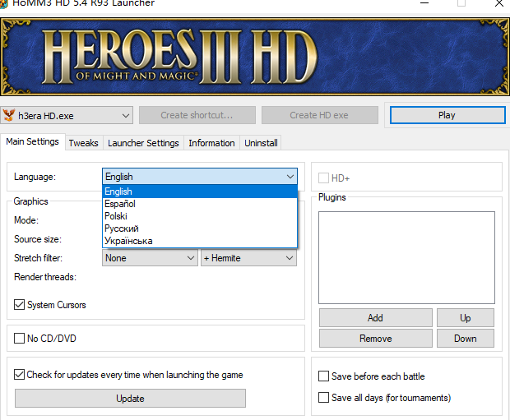Move plugin Up in the list
The image size is (510, 420).
click(466, 317)
